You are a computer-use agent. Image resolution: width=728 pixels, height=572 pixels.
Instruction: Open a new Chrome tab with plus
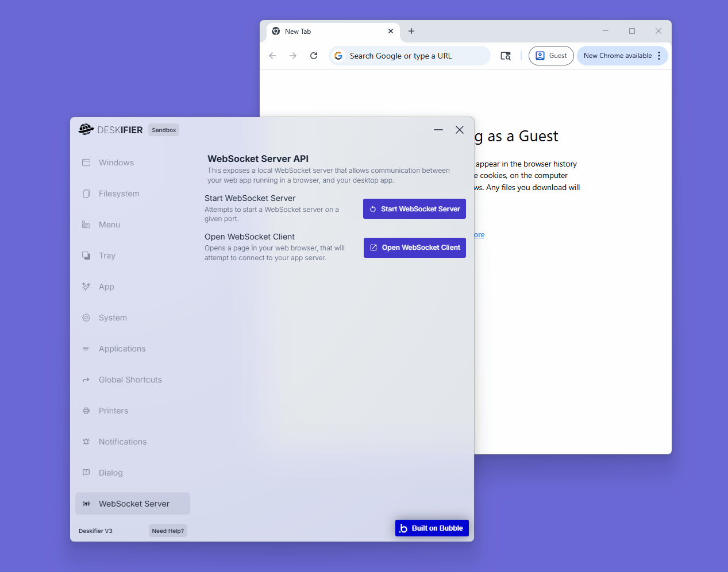(x=411, y=31)
